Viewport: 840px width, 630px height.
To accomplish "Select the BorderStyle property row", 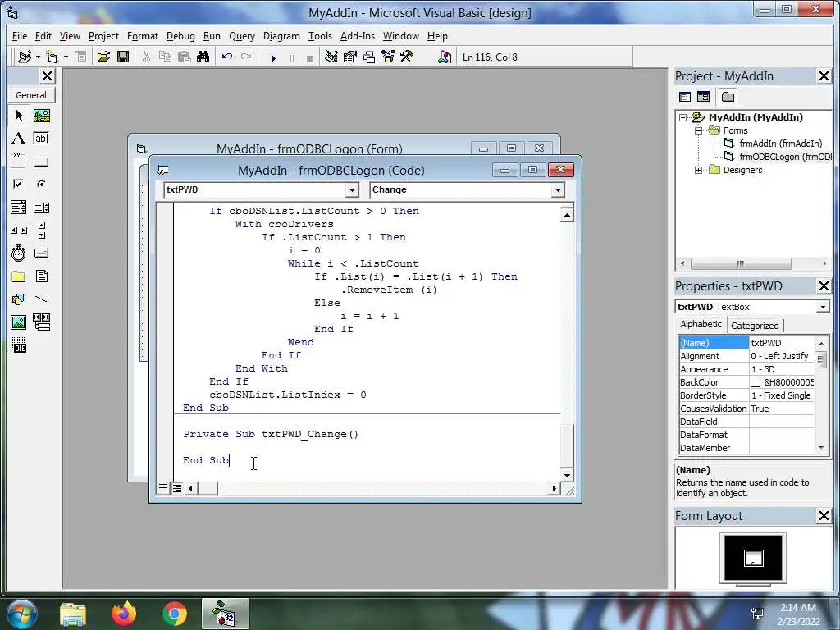I will pyautogui.click(x=746, y=395).
